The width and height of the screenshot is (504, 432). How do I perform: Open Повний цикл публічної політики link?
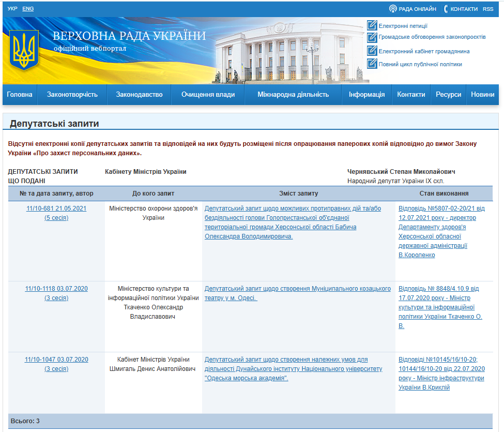point(420,64)
